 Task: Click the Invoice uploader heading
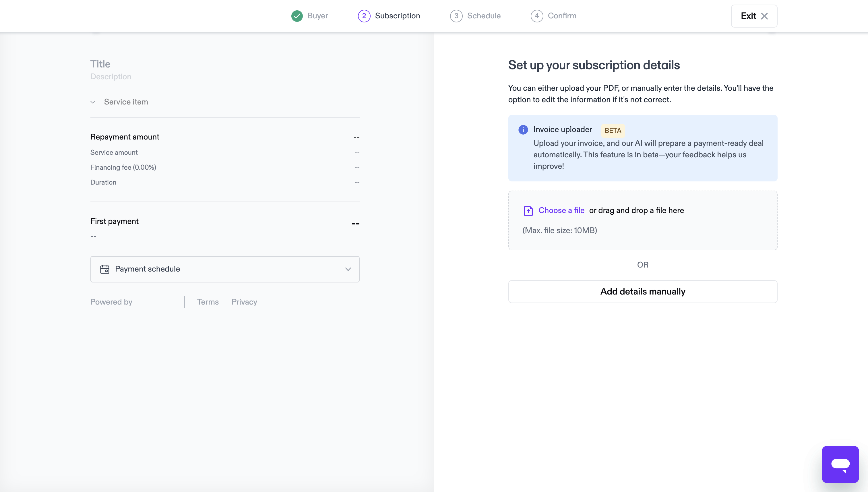pyautogui.click(x=563, y=129)
